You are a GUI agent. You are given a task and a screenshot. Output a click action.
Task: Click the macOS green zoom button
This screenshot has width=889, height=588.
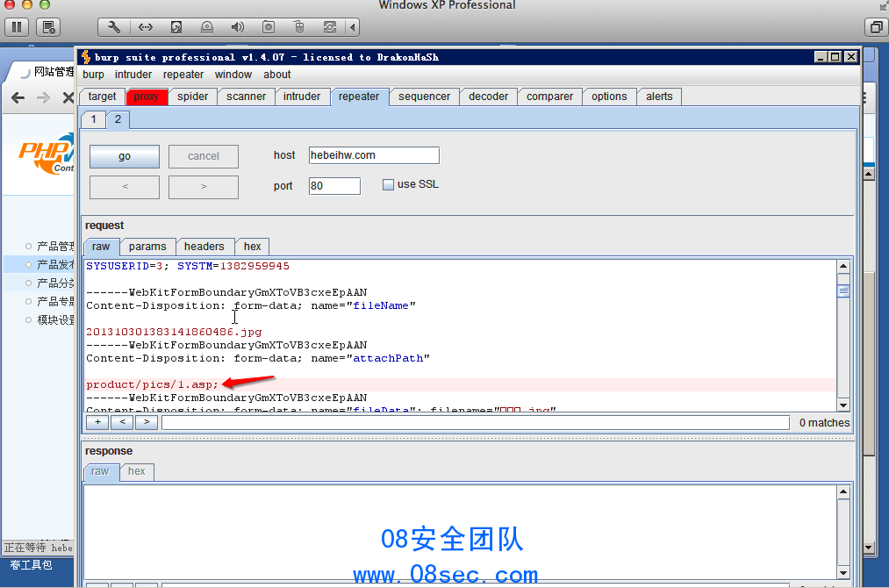(x=45, y=4)
